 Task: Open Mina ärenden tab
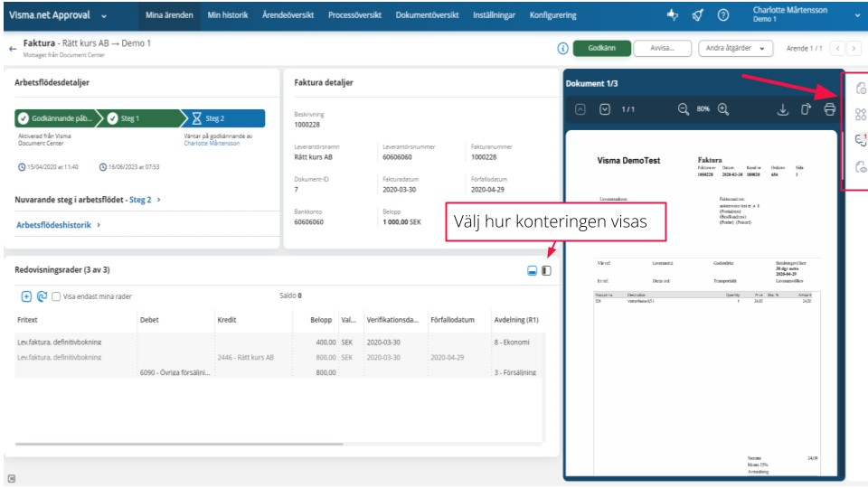tap(169, 15)
